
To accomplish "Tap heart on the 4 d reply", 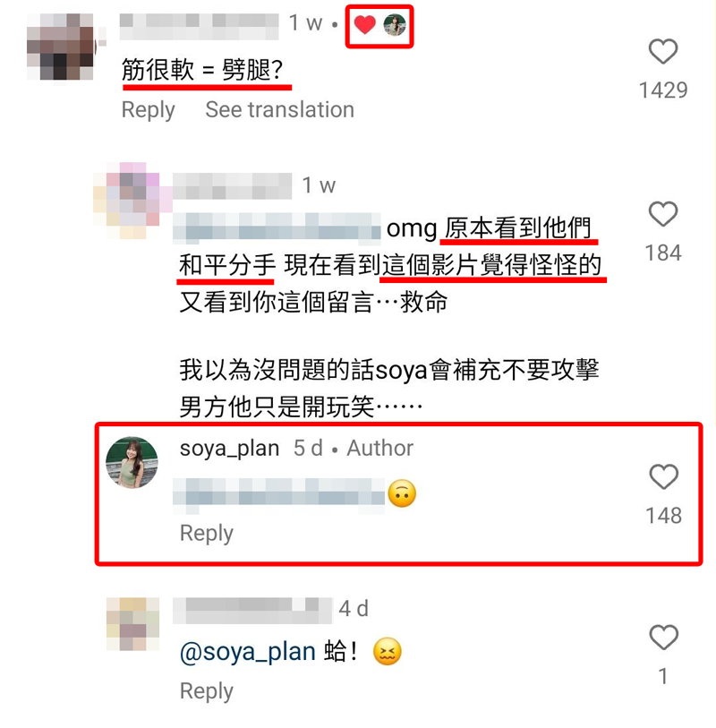I will point(663,637).
